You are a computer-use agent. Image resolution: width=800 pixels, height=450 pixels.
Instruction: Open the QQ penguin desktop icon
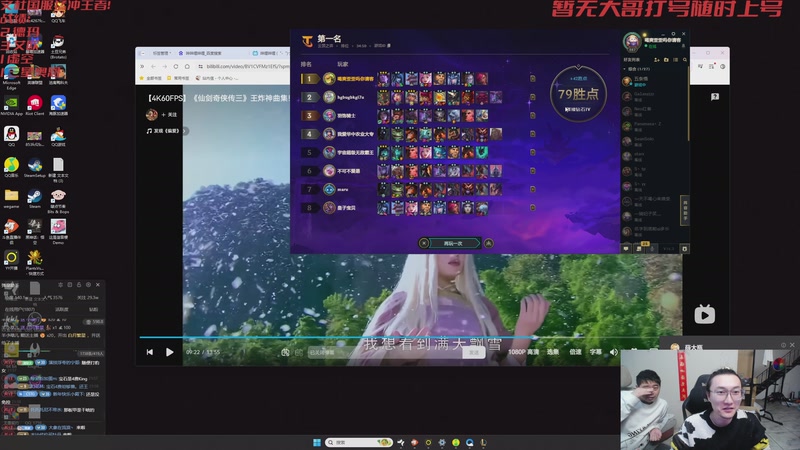pyautogui.click(x=11, y=137)
